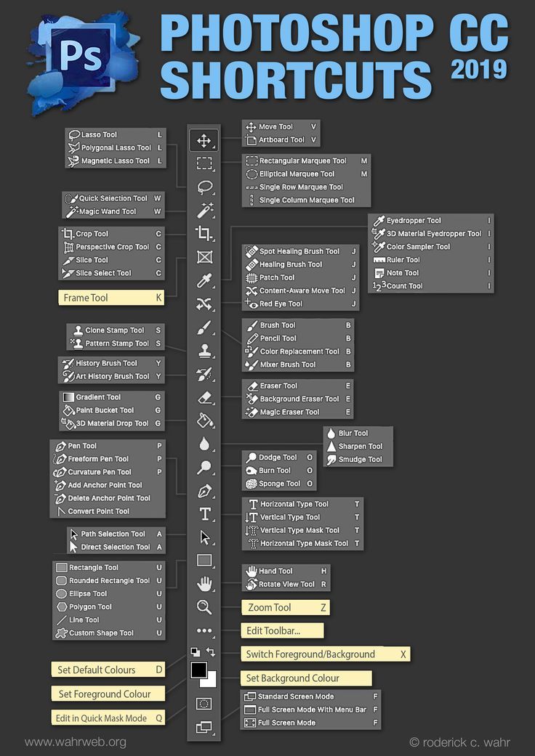Pick the Magic Wand toolbar icon

click(x=204, y=211)
